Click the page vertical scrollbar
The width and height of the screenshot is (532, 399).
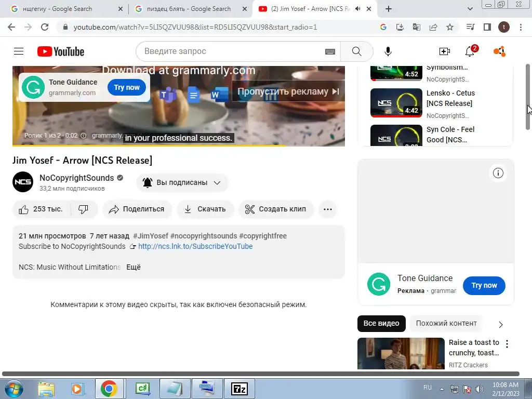tap(528, 97)
